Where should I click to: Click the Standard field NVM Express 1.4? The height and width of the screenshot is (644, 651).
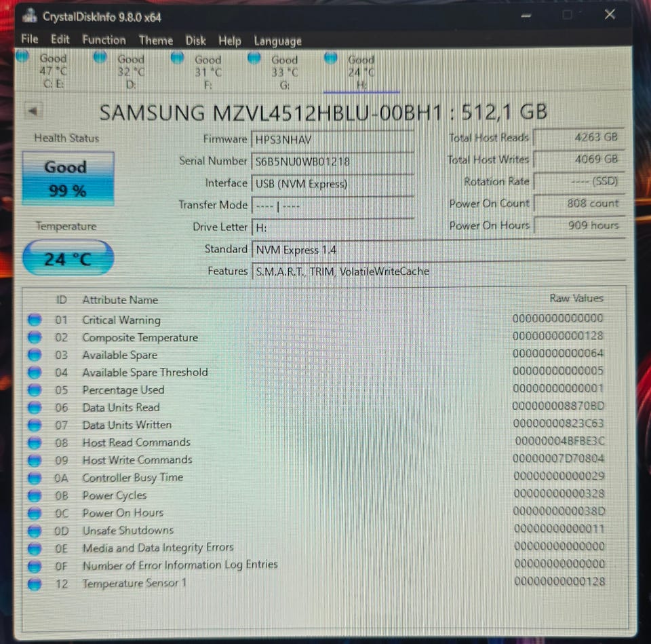pyautogui.click(x=439, y=250)
